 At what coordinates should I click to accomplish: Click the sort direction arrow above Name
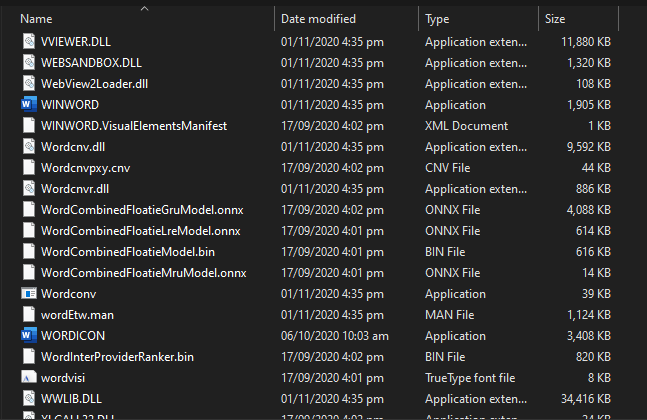tap(144, 8)
